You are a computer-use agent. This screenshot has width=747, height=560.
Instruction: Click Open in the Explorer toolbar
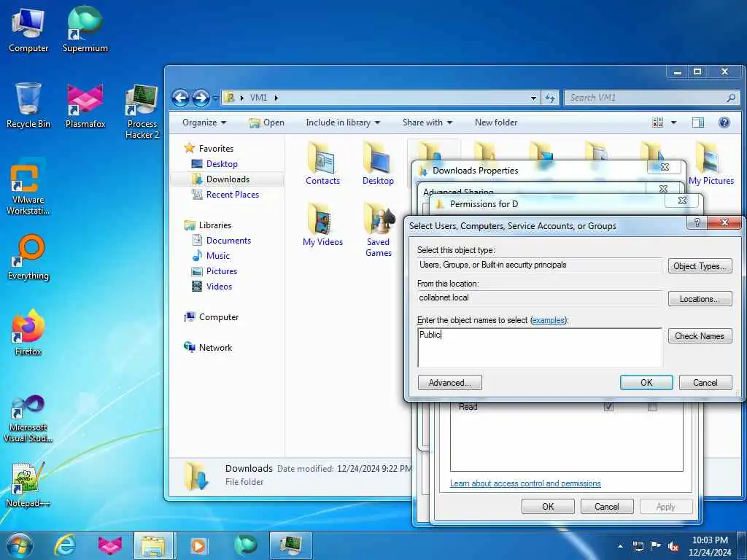click(267, 122)
